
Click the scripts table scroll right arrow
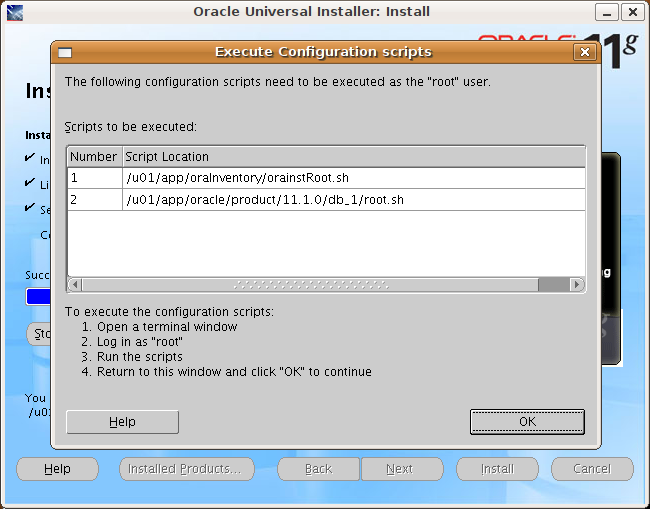[x=577, y=285]
